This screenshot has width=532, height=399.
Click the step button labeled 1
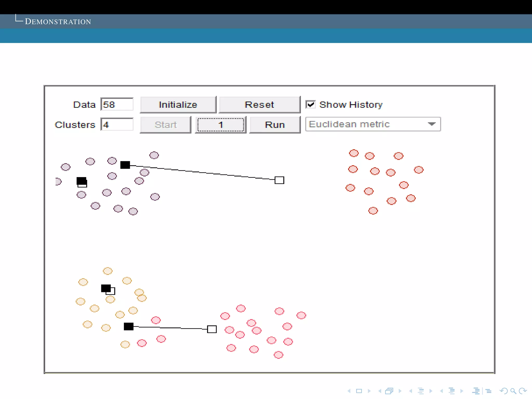click(221, 125)
